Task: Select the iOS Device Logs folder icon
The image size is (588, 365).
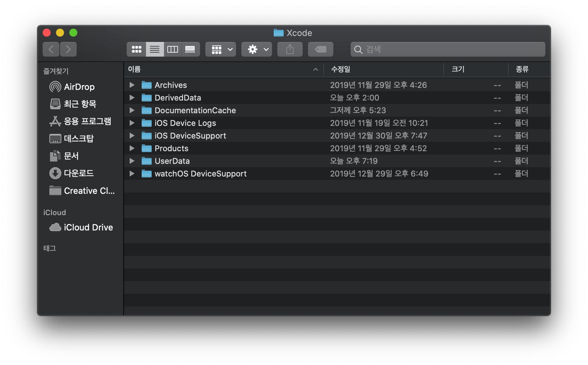Action: coord(147,123)
